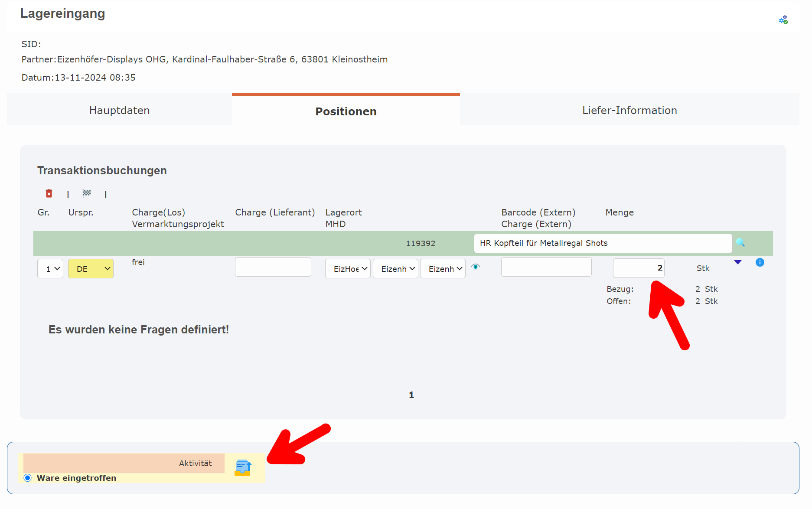Image resolution: width=812 pixels, height=509 pixels.
Task: Click the orange Aktivität field
Action: (x=124, y=463)
